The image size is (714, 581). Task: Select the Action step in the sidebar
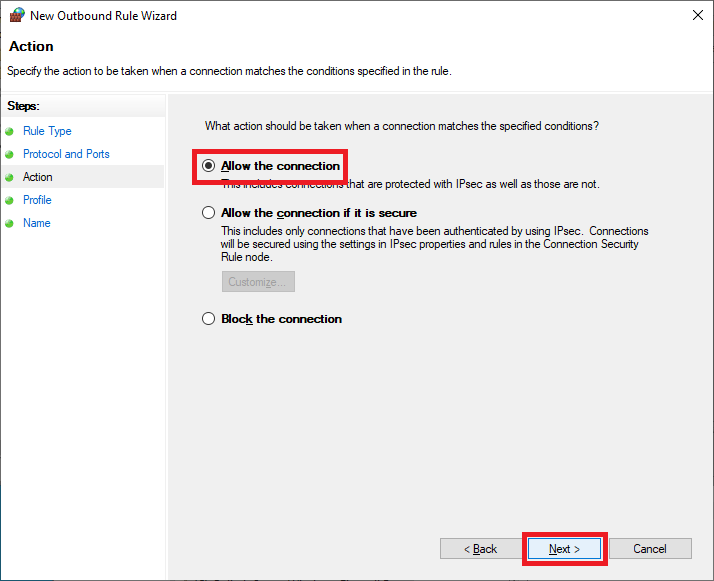point(38,177)
